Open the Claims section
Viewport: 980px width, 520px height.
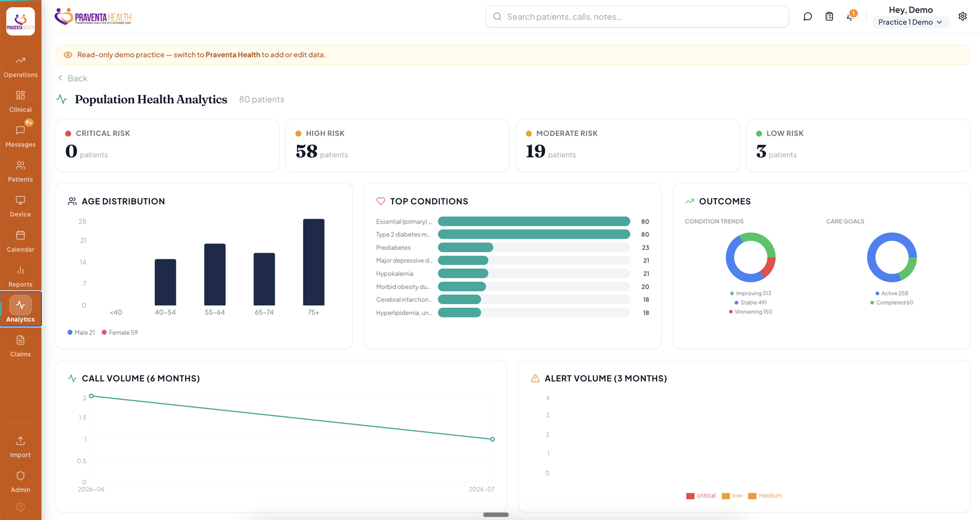[20, 346]
